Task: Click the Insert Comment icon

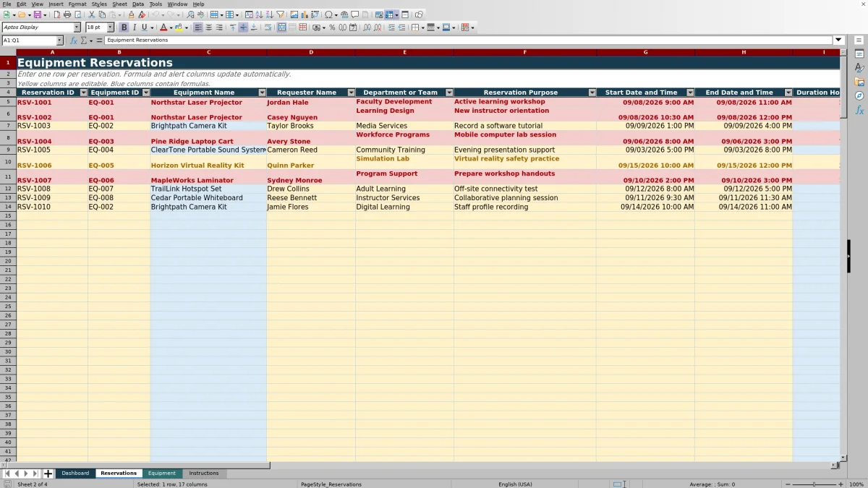Action: pos(354,14)
